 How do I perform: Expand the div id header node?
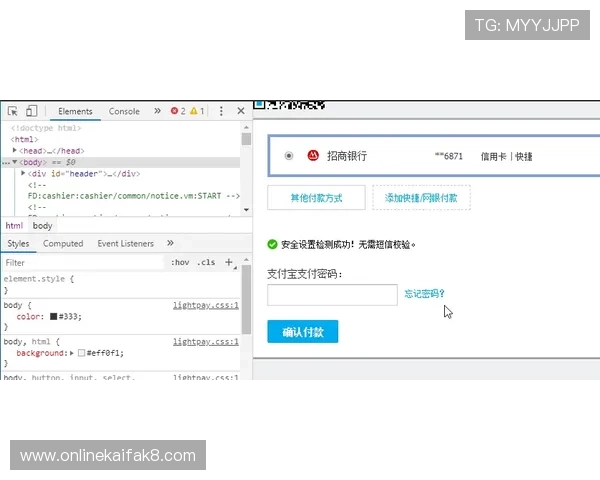click(x=23, y=173)
